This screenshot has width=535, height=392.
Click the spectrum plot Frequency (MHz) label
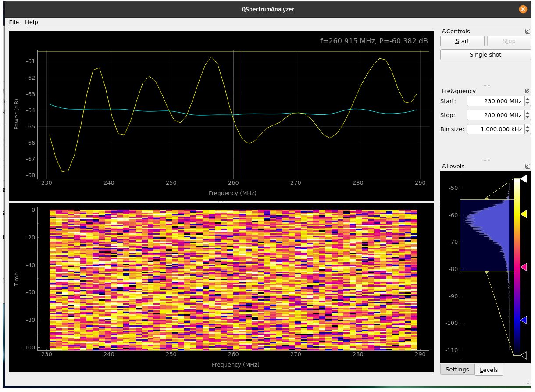point(232,193)
